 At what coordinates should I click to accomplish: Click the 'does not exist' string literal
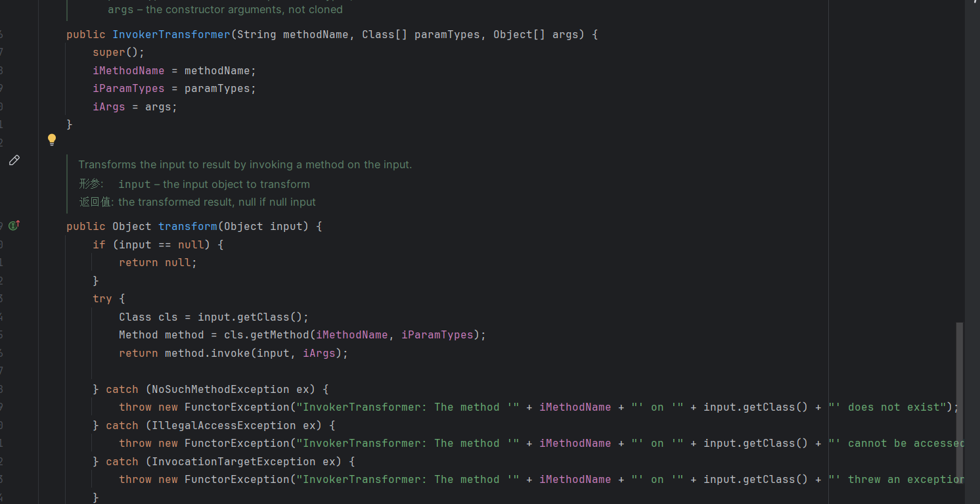(887, 407)
